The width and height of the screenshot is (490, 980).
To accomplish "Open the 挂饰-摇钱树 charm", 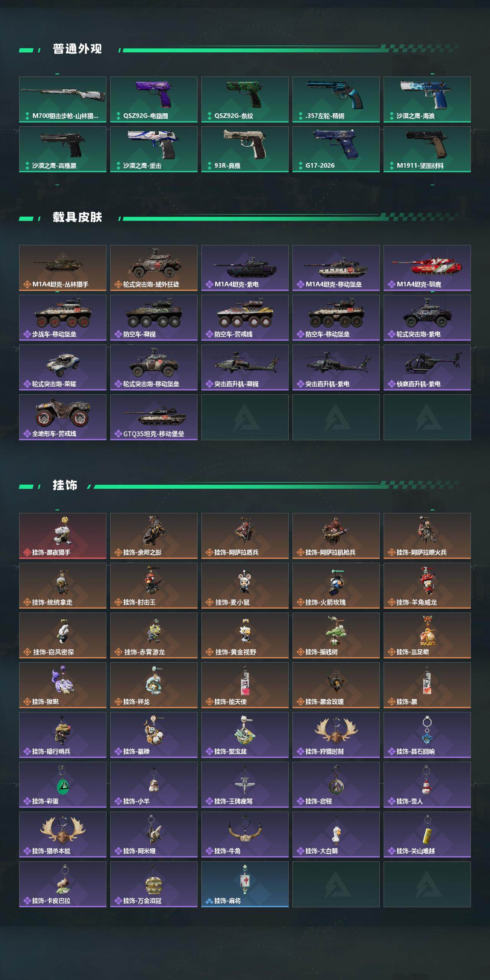I will pos(336,635).
